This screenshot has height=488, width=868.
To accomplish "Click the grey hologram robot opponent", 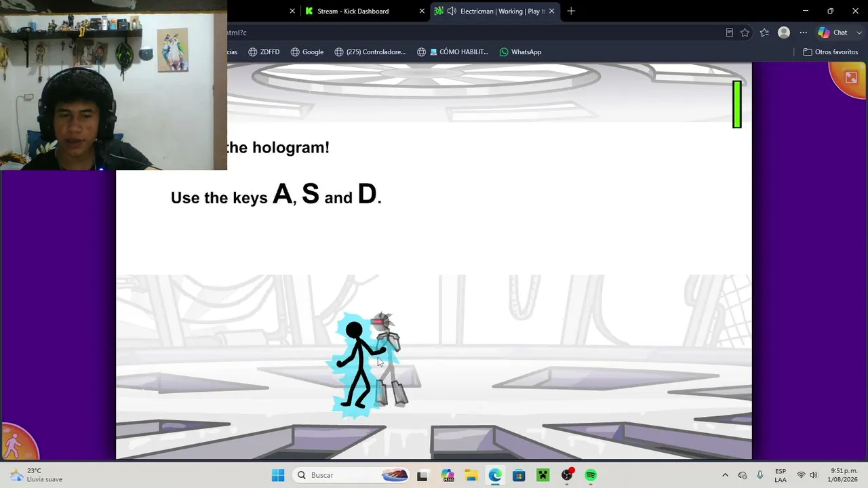I will (389, 360).
